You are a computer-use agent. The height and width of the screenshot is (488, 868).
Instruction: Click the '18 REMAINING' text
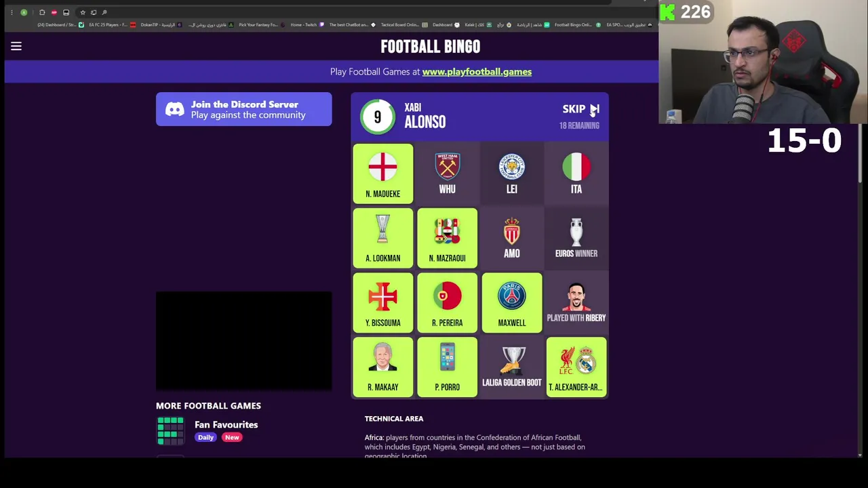pyautogui.click(x=579, y=125)
